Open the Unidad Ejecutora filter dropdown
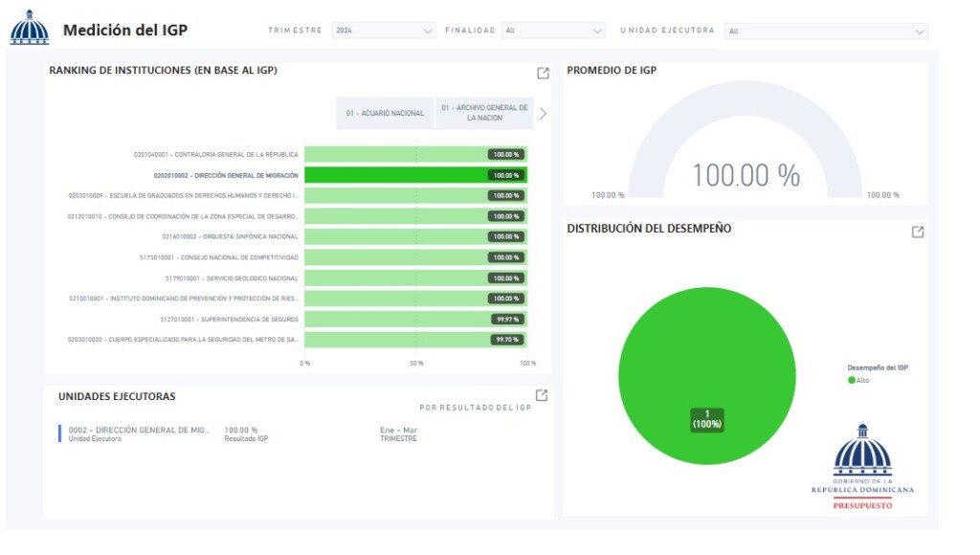980x555 pixels. 826,31
